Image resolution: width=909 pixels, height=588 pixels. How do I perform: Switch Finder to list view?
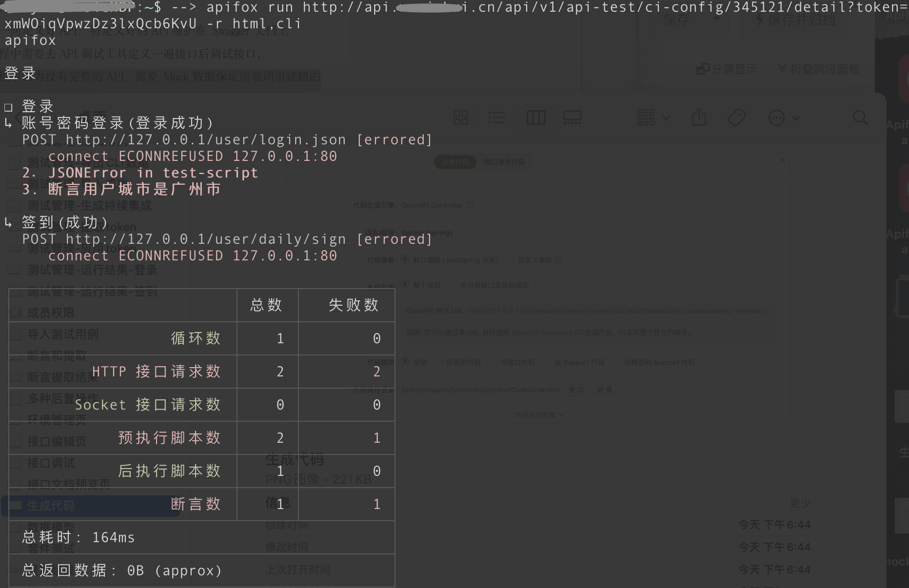coord(496,118)
